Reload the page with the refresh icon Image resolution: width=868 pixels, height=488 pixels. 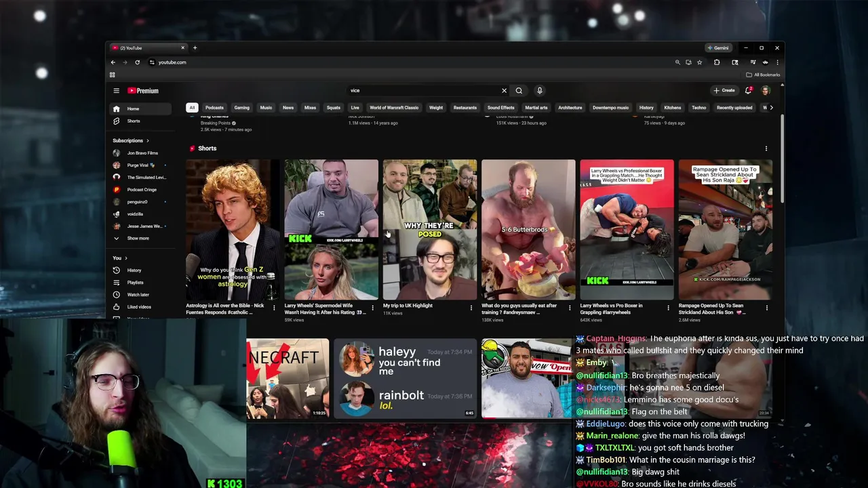tap(137, 62)
